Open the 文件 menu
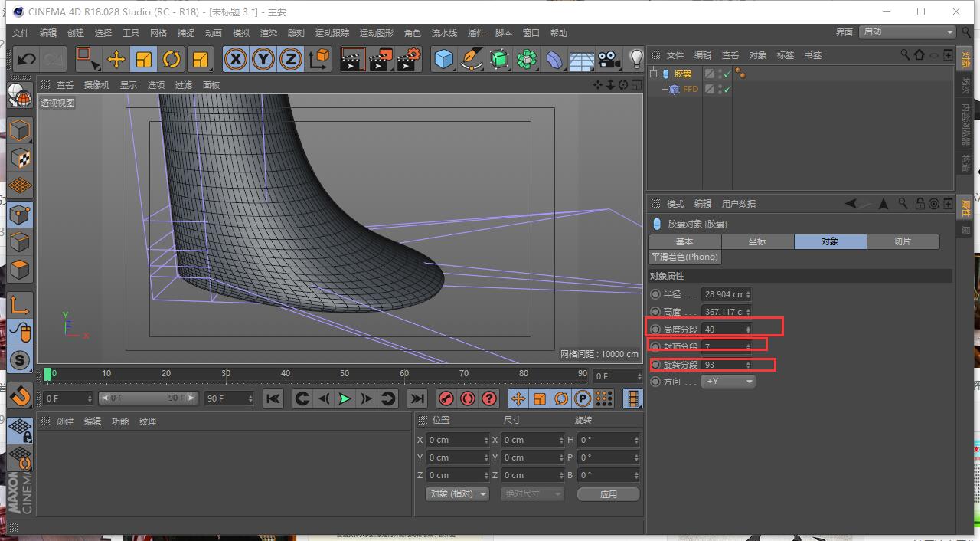The height and width of the screenshot is (541, 980). point(21,33)
